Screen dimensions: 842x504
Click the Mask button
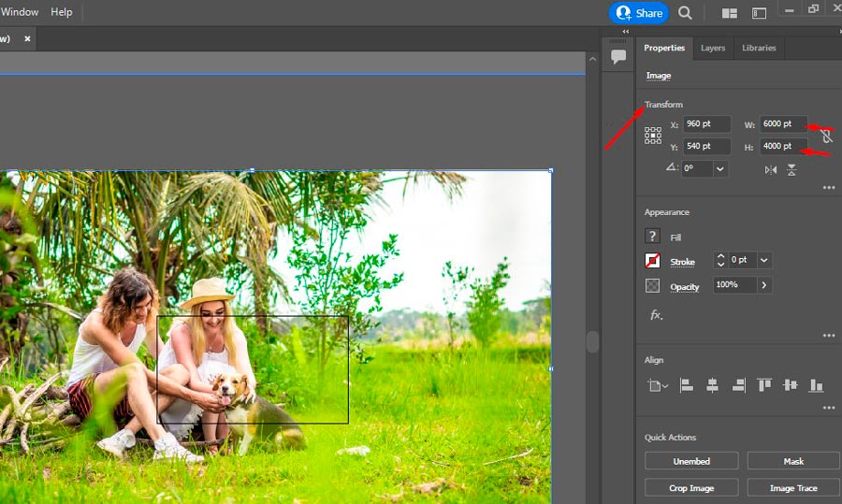point(793,461)
